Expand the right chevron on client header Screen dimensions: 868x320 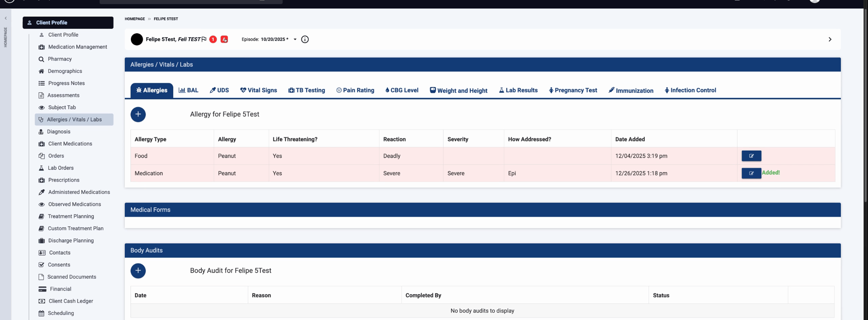click(x=830, y=39)
